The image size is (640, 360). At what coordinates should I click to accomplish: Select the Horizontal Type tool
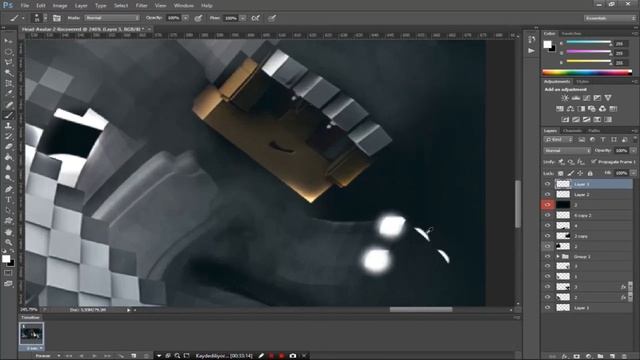[8, 200]
